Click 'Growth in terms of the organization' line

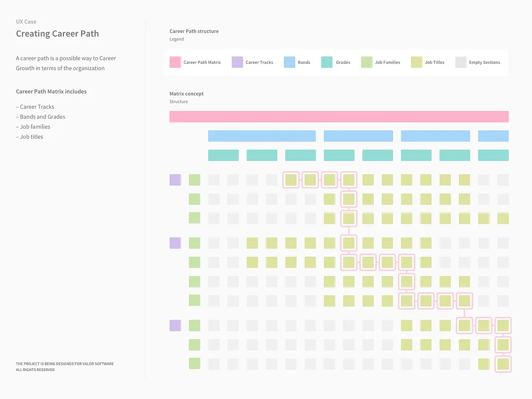[x=60, y=68]
